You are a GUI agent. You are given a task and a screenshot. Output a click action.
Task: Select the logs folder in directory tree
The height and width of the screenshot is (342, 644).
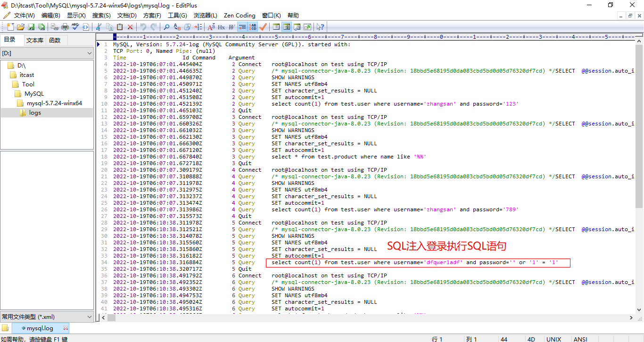pyautogui.click(x=35, y=113)
